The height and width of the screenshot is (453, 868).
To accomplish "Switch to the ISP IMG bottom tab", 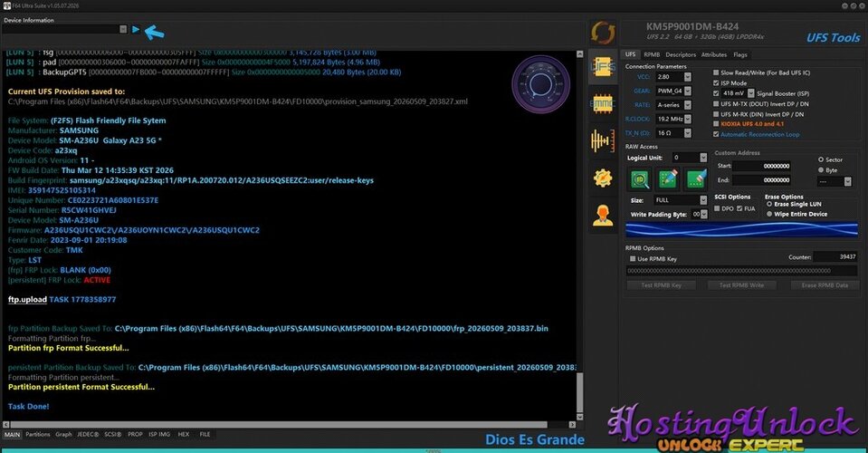I will 159,435.
